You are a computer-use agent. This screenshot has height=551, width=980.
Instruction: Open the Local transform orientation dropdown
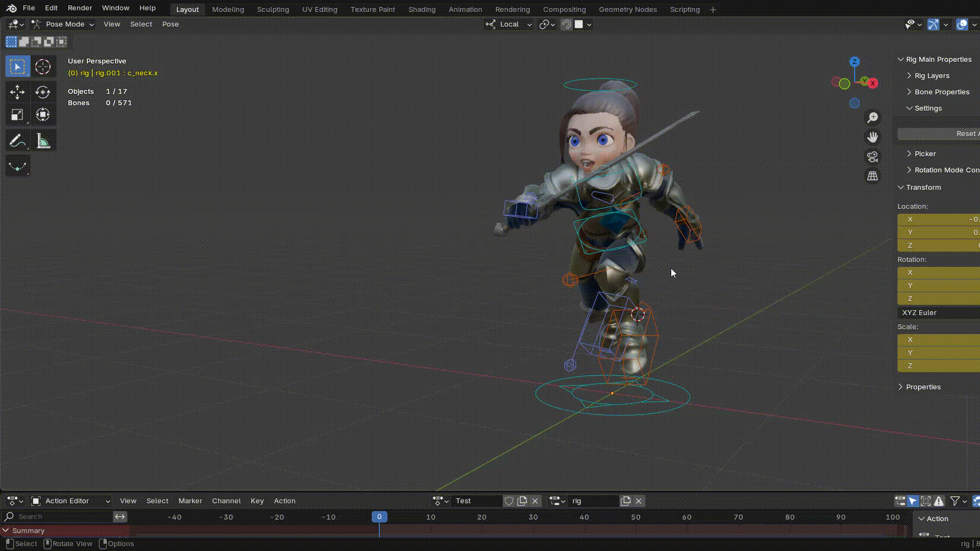(x=508, y=24)
